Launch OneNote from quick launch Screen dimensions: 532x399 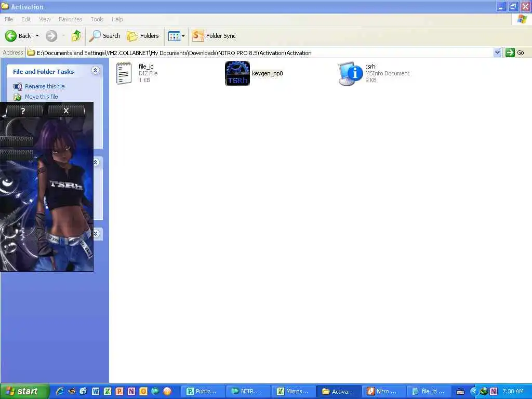(x=131, y=391)
